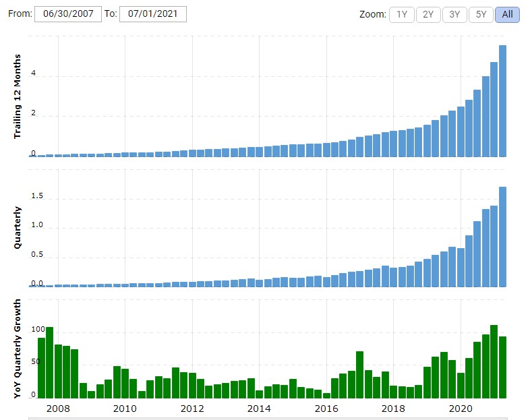This screenshot has height=420, width=530.
Task: Click the 4 tick label on trailing axis
Action: click(33, 73)
